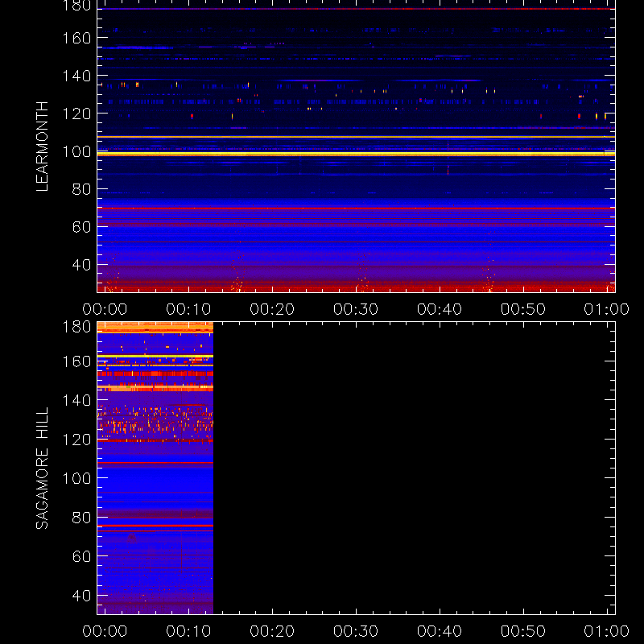
Task: Click the Sagamore Hill spectrogram data strip
Action: click(x=155, y=469)
